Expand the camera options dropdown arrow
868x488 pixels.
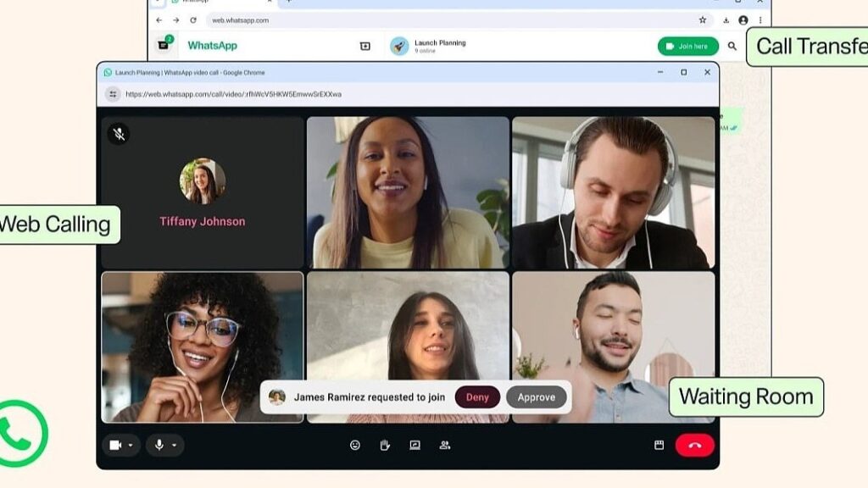coord(131,446)
